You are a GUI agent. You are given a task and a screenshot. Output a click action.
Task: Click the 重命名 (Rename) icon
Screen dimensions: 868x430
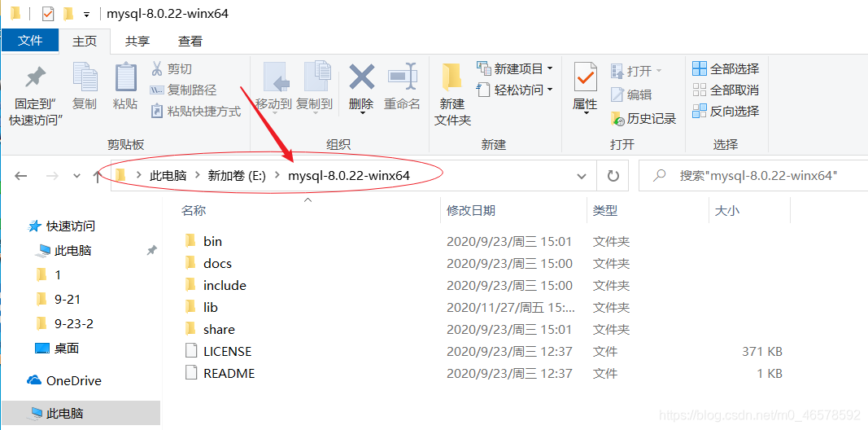point(403,77)
